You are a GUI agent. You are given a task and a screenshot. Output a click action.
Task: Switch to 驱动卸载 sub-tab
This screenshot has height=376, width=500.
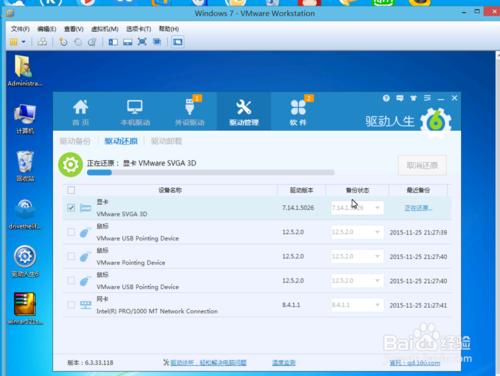click(166, 141)
